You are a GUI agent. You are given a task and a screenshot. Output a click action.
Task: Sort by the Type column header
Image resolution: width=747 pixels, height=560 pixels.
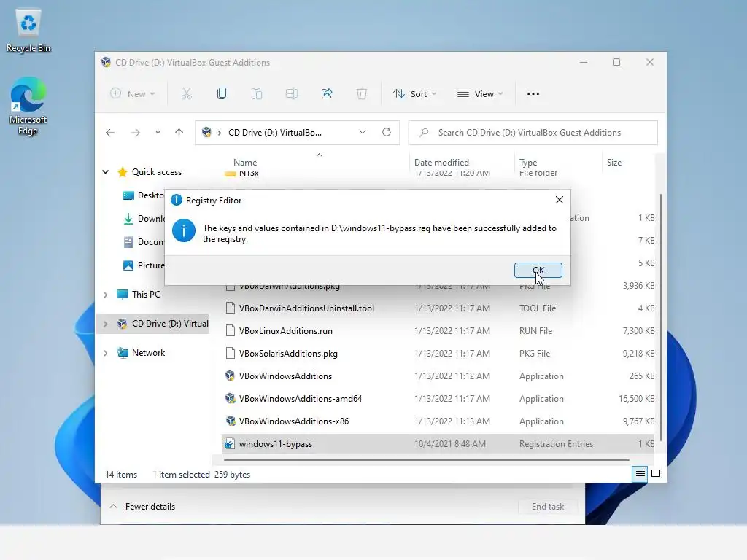click(x=528, y=163)
